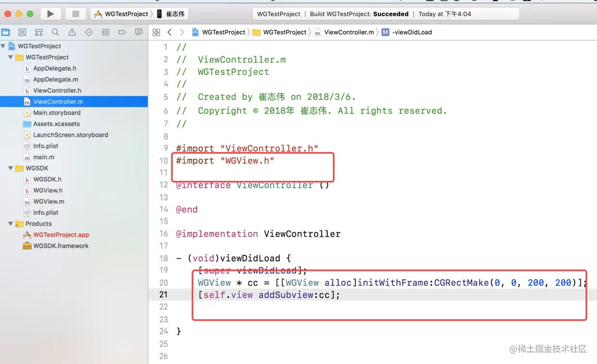597x364 pixels.
Task: Choose the 崔志伟 run destination device
Action: tap(171, 14)
